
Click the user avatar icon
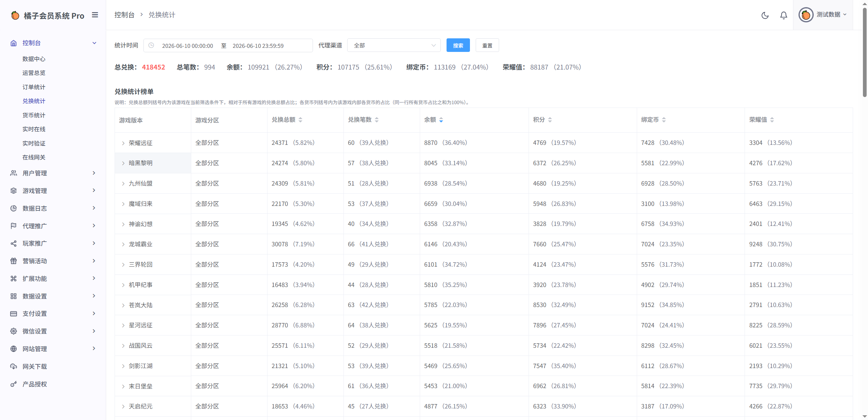click(806, 15)
